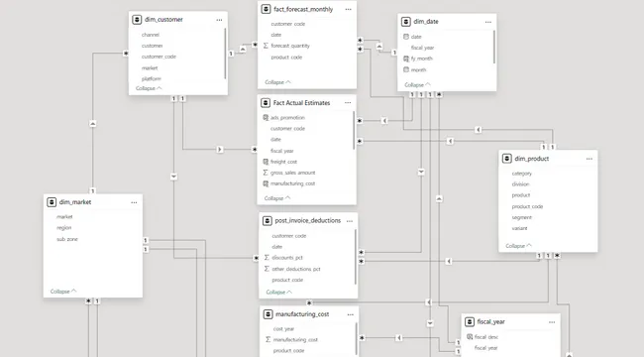Select forecast_quantity field in fact_forecast_monthly
This screenshot has height=357, width=644.
[286, 46]
